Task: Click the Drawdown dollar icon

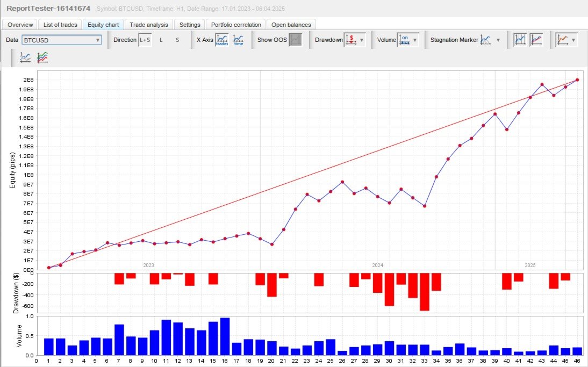Action: click(351, 40)
